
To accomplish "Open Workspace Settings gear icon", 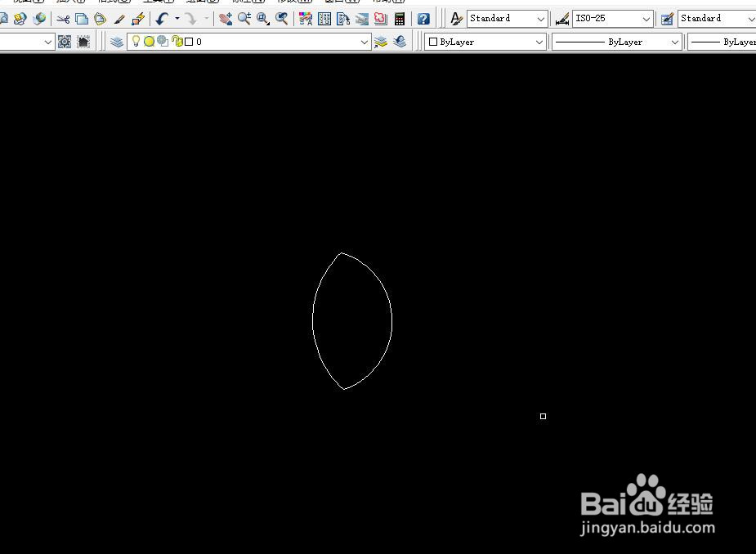I will [65, 42].
